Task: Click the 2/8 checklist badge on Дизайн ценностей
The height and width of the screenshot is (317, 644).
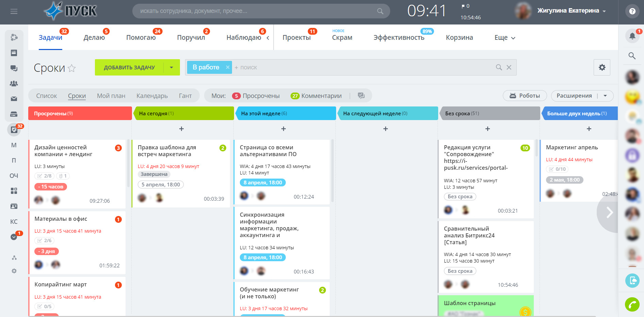Action: (x=45, y=176)
